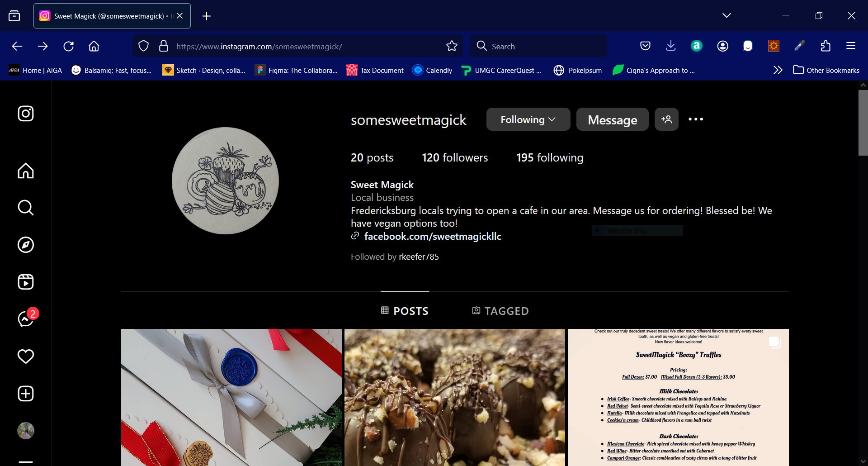Click the Message button

(612, 119)
